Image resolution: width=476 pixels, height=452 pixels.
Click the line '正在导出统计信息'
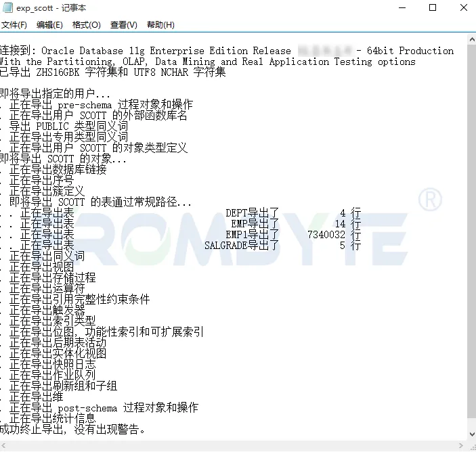(52, 419)
